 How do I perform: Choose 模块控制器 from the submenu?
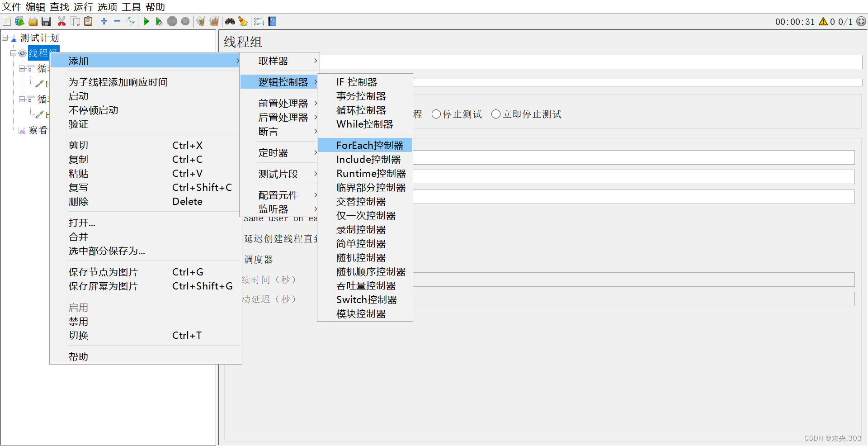[365, 313]
